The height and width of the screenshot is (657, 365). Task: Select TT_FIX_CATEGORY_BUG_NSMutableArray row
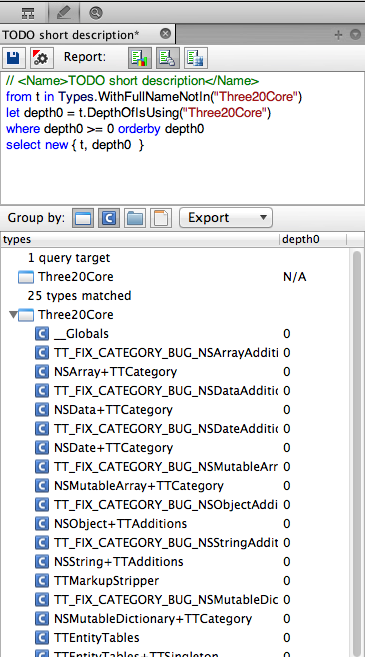(176, 467)
